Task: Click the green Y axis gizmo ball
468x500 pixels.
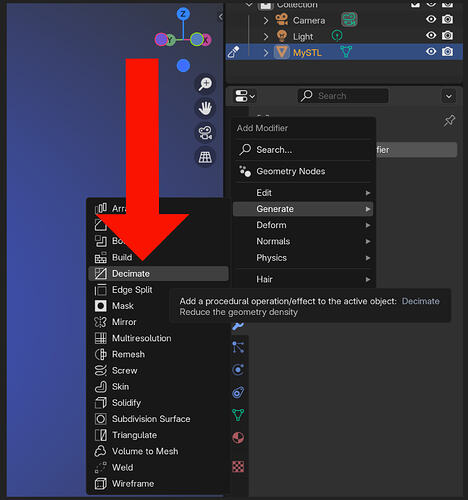Action: (170, 40)
